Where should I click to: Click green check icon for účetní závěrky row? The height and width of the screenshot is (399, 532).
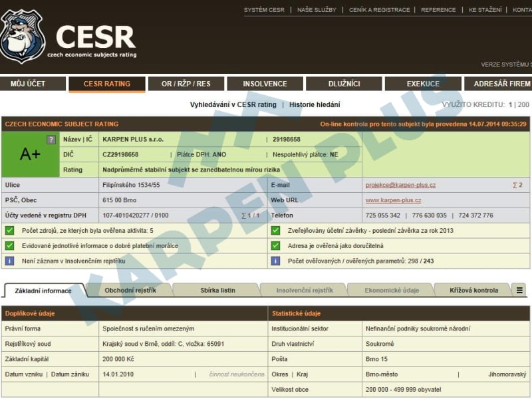click(275, 231)
